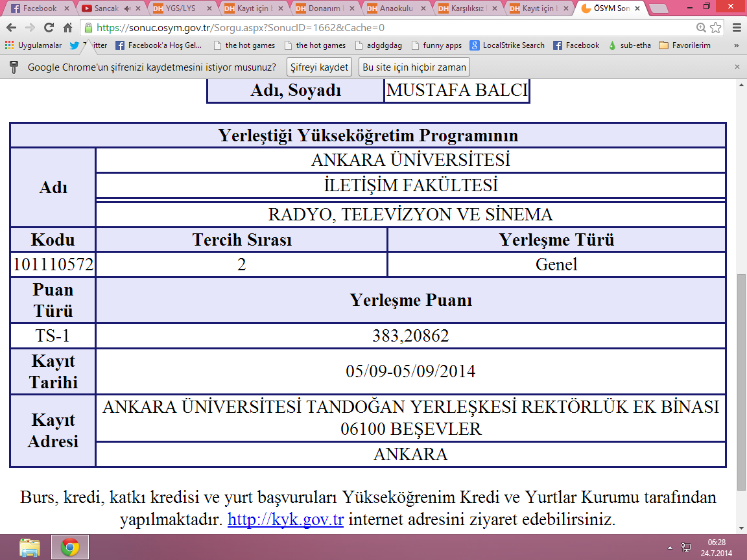Bookmark this page with the star icon
The width and height of the screenshot is (747, 560).
click(x=716, y=28)
